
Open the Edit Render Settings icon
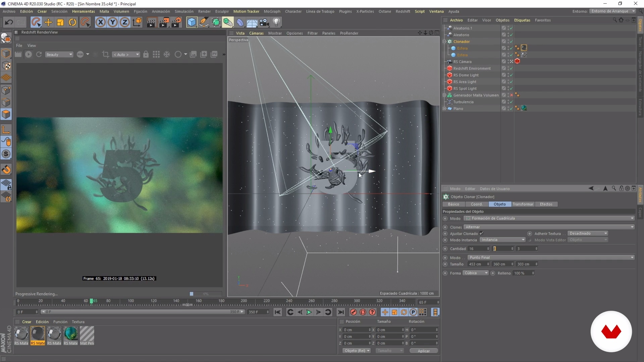[x=176, y=22]
